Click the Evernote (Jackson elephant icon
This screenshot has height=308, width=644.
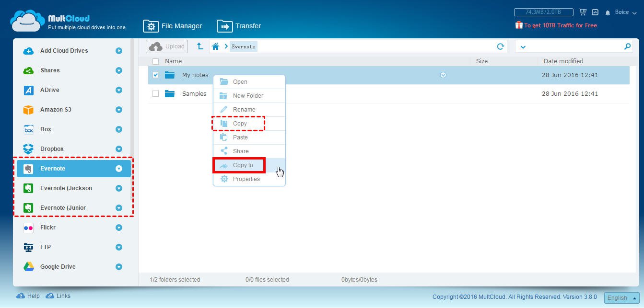[x=28, y=188]
